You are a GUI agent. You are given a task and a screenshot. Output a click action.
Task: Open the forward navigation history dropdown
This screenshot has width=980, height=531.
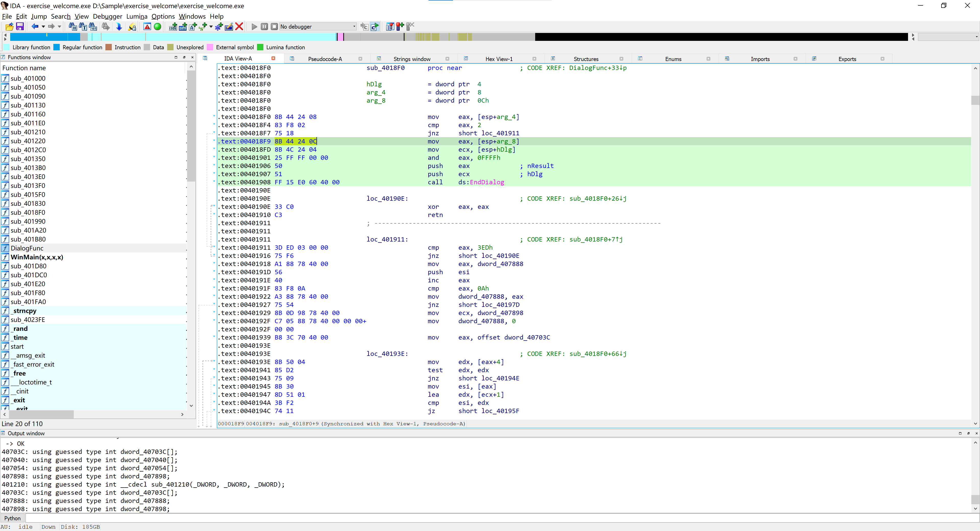pos(59,27)
